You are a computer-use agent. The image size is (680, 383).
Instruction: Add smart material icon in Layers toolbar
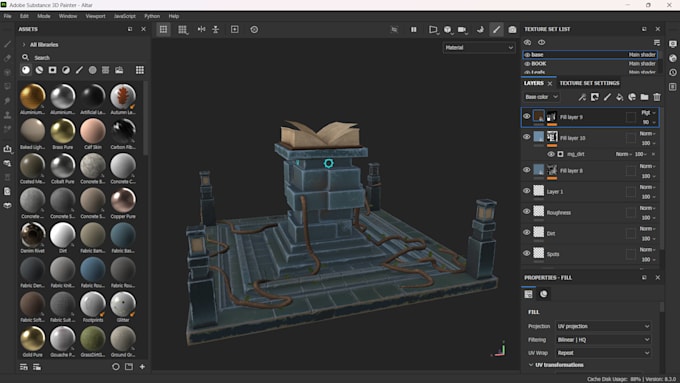632,97
